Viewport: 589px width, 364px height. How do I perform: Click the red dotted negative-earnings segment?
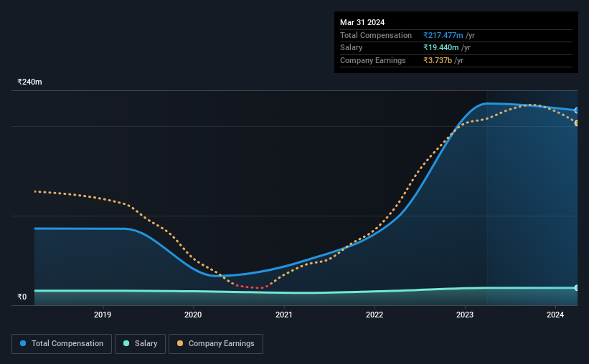[252, 287]
